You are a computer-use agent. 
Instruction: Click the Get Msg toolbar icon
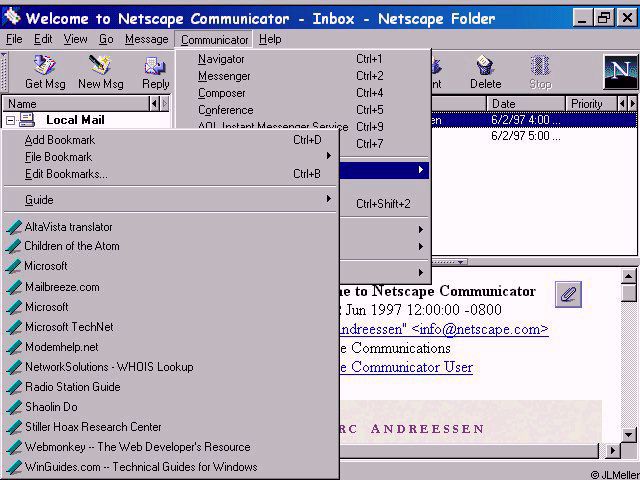[x=45, y=65]
